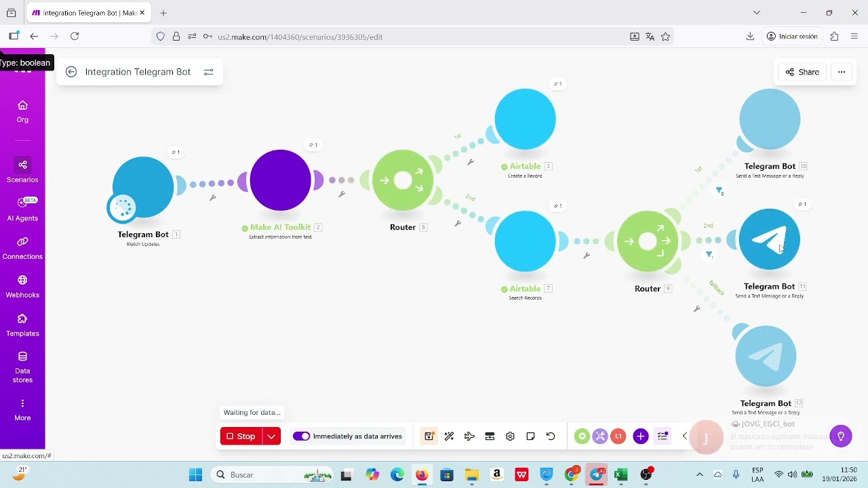
Task: Select Telegram Bot module 10
Action: coord(770,119)
